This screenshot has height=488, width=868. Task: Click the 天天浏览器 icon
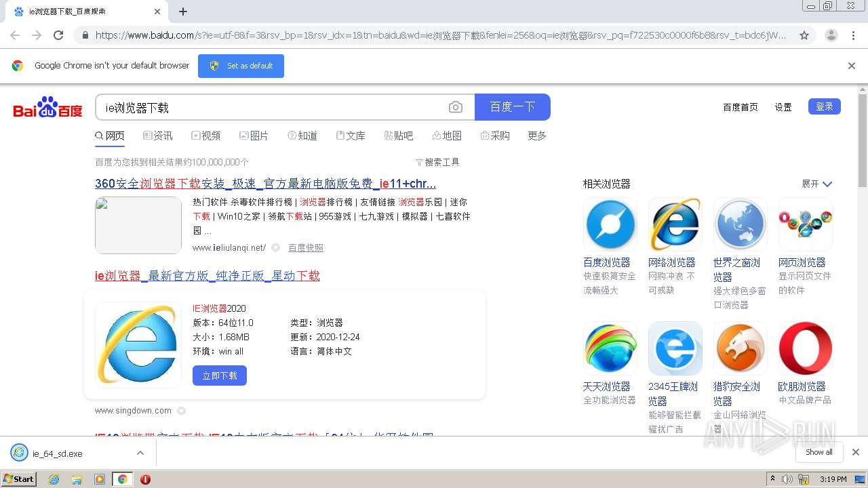coord(610,348)
